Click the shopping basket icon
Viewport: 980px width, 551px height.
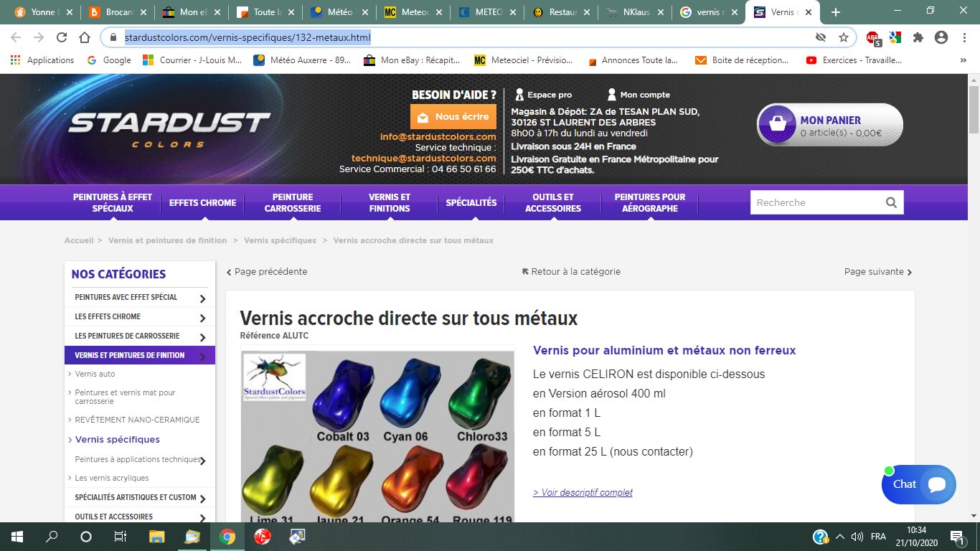[x=777, y=124]
